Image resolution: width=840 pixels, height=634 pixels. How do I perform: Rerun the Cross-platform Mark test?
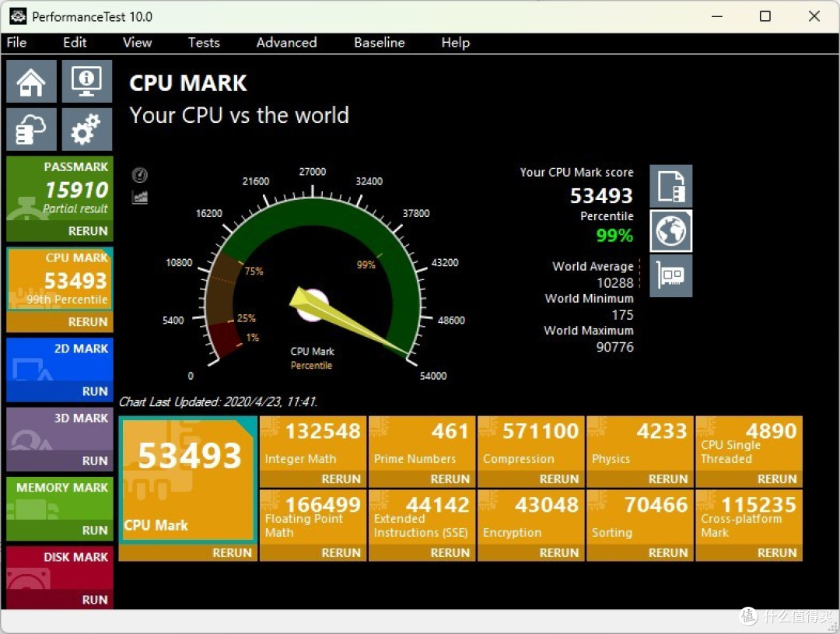(777, 552)
